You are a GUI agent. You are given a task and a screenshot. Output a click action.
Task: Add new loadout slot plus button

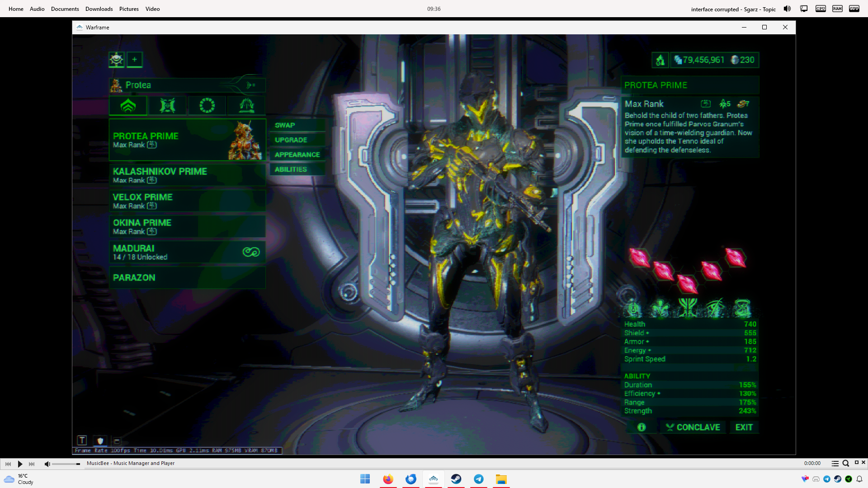coord(134,60)
